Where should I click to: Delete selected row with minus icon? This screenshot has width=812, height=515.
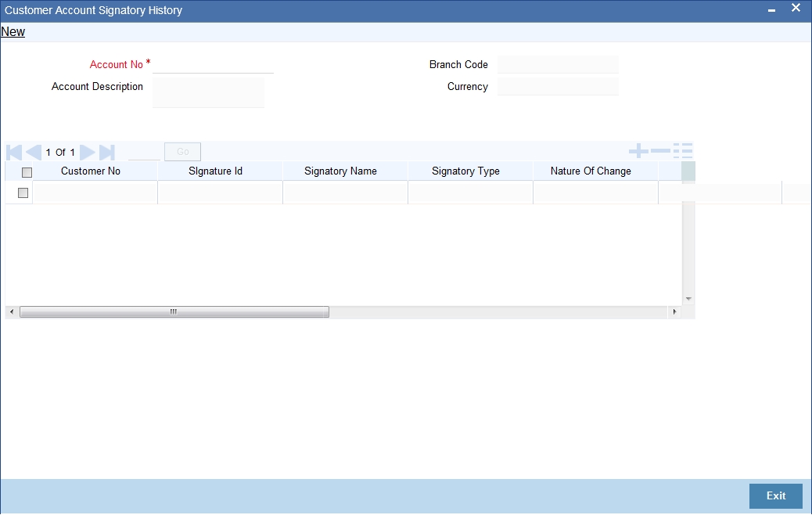[x=660, y=151]
